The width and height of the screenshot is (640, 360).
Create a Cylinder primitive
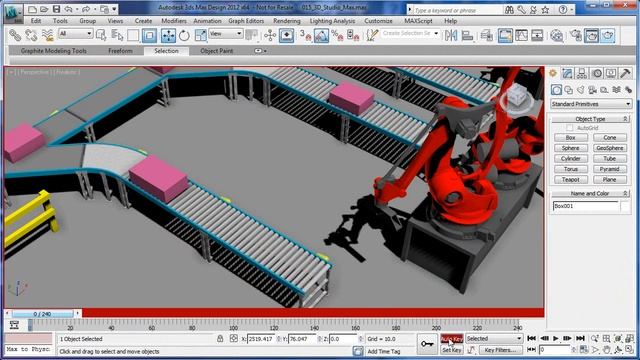[x=571, y=158]
